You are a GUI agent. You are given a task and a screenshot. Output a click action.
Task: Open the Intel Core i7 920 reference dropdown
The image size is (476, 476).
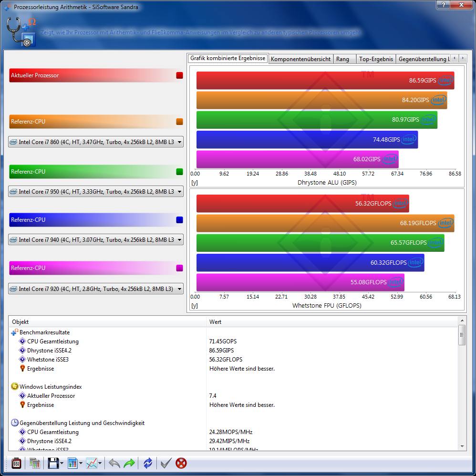click(95, 289)
